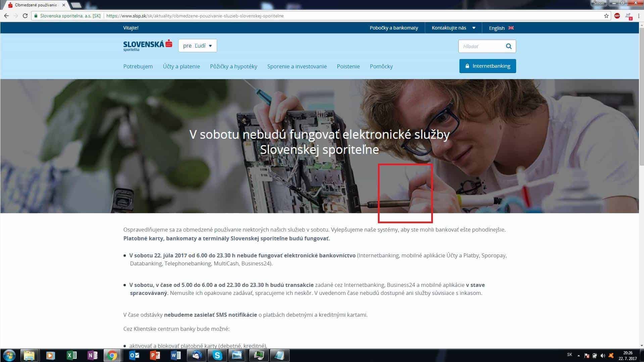This screenshot has width=644, height=362.
Task: Close the Obmedzené používanie tab
Action: click(64, 5)
